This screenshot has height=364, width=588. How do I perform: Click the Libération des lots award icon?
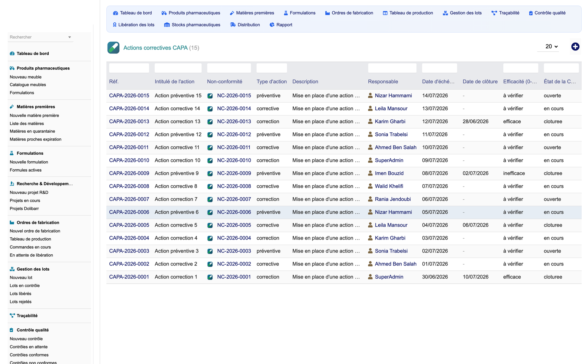tap(115, 25)
